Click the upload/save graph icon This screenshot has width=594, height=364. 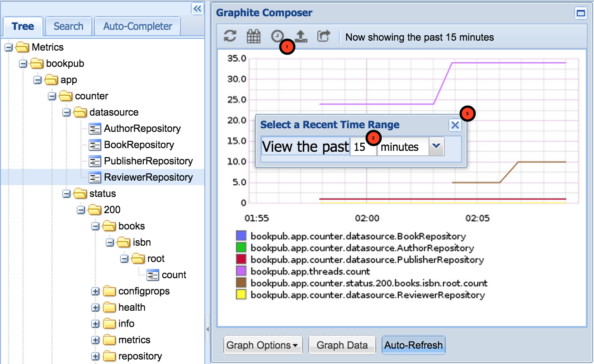(301, 37)
